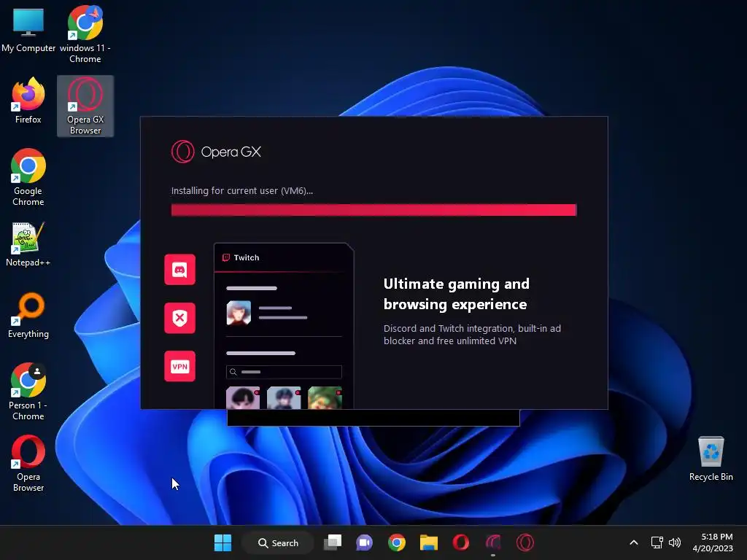Click the 'Ultimate gaming and browsing experience' heading
This screenshot has height=560, width=747.
[457, 294]
